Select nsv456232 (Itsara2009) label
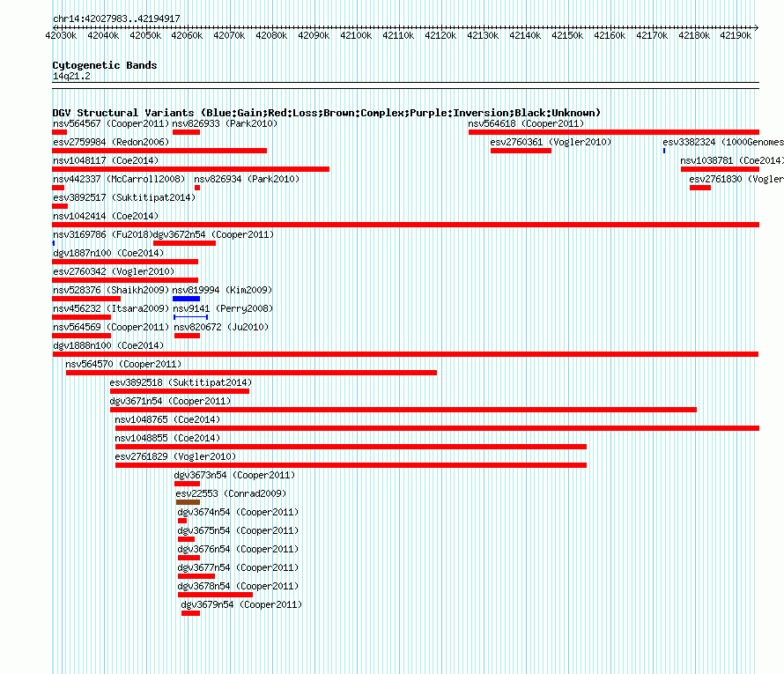Viewport: 784px width, 674px height. 111,308
